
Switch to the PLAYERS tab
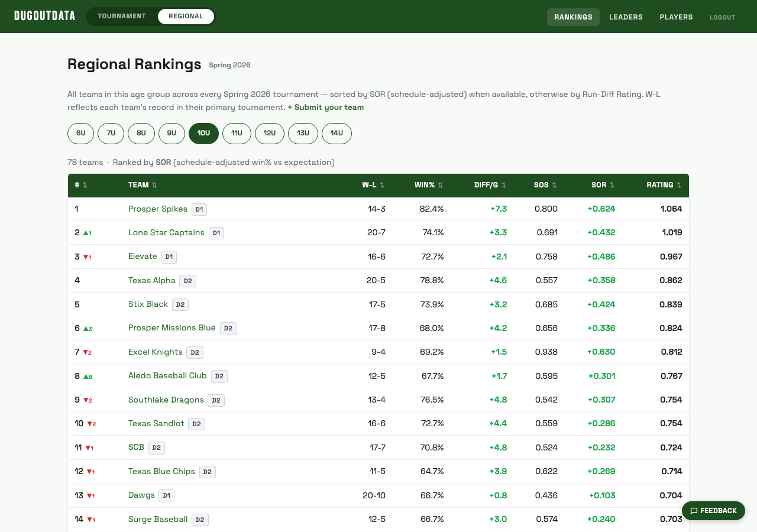pos(676,17)
